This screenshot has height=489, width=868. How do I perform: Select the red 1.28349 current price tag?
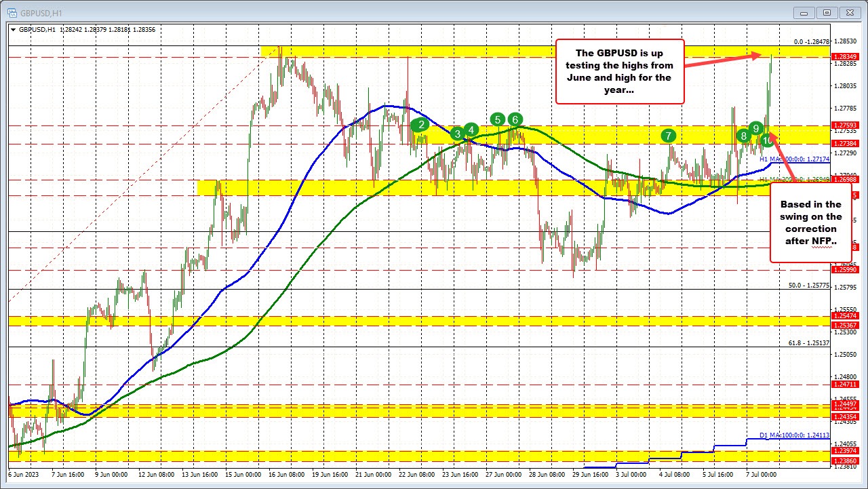tap(844, 58)
